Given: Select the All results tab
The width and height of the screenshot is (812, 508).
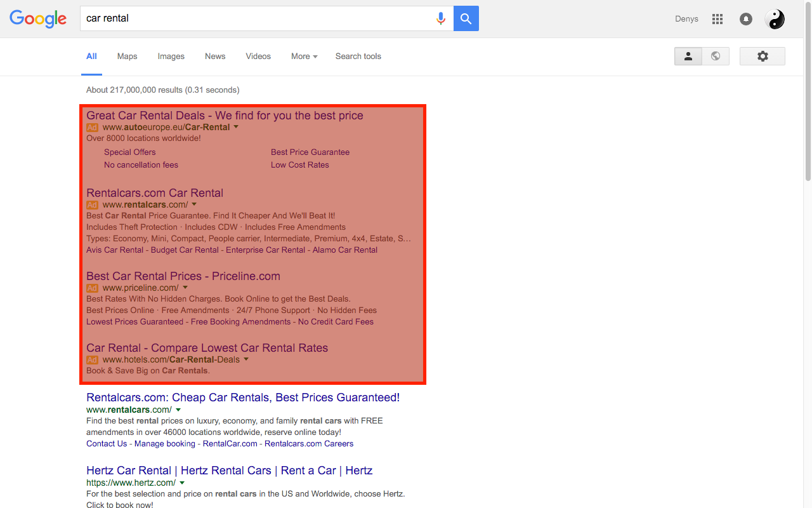Looking at the screenshot, I should point(91,57).
